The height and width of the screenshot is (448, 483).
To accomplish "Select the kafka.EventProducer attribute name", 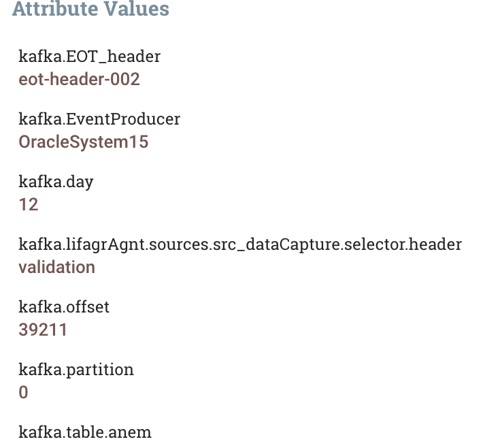I will (99, 119).
